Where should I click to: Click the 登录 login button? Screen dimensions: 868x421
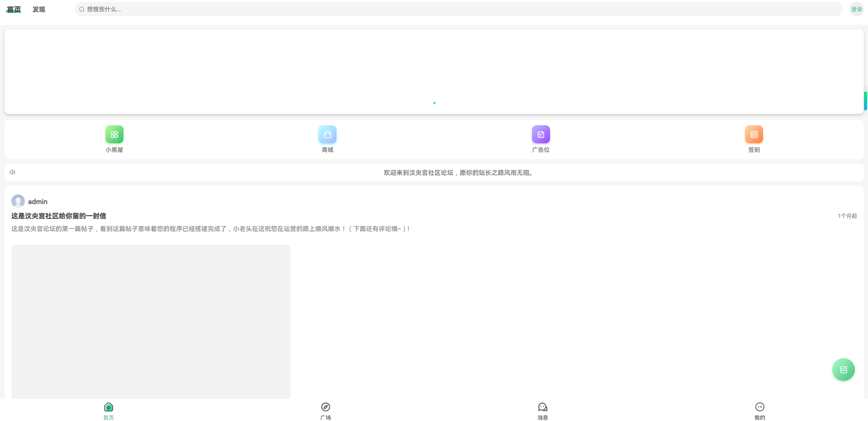856,9
